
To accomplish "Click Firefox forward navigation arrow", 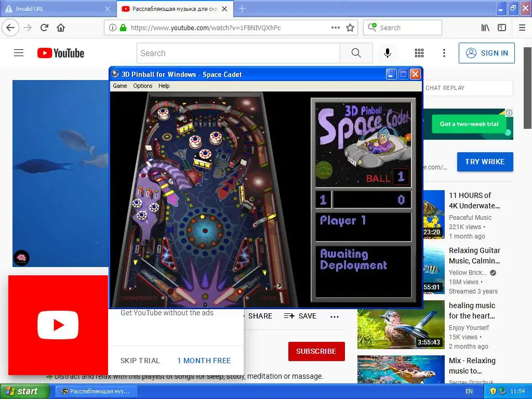I will (28, 28).
